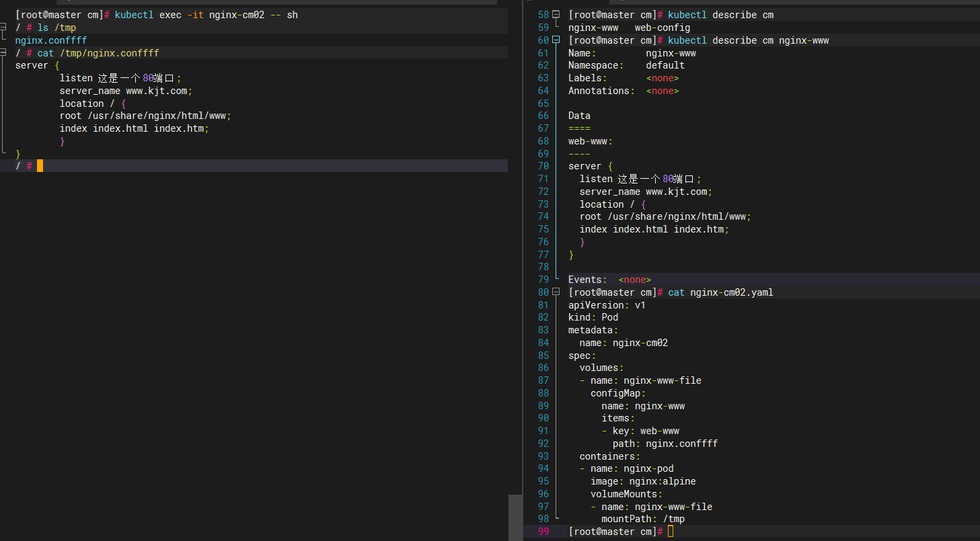Click the cursor at line 99 prompt
The height and width of the screenshot is (541, 980).
[x=671, y=532]
